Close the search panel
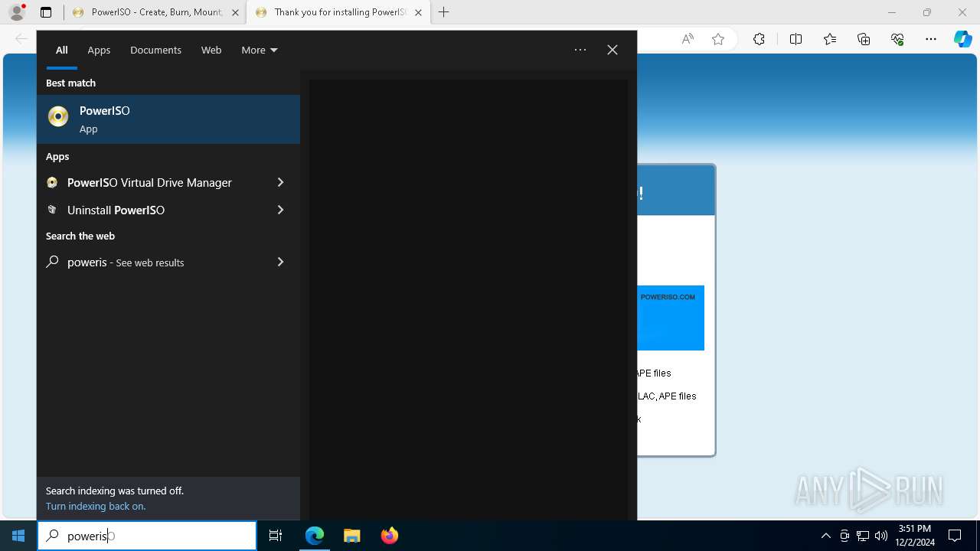The height and width of the screenshot is (551, 980). coord(612,50)
